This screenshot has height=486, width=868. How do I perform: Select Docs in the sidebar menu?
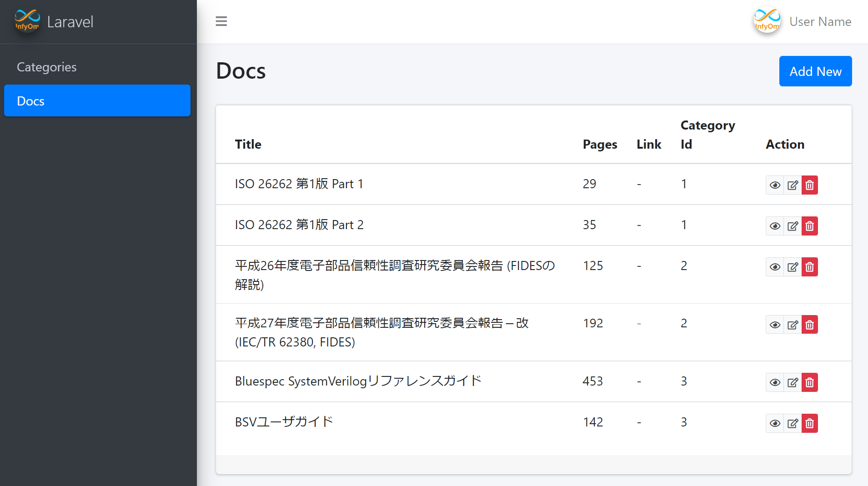point(97,100)
